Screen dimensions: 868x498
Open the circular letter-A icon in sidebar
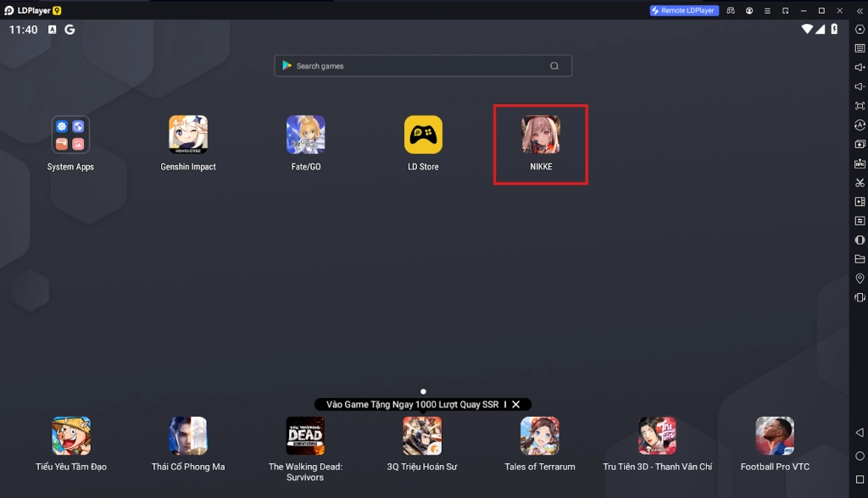[860, 125]
